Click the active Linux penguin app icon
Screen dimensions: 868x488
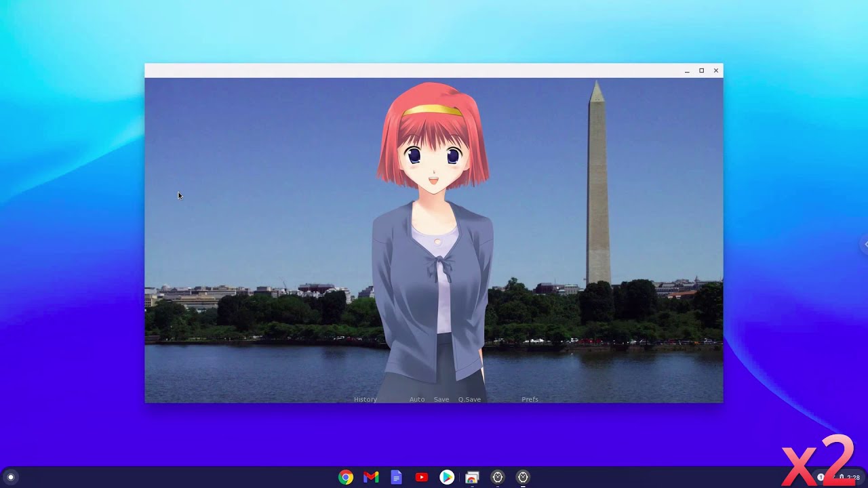(x=523, y=477)
